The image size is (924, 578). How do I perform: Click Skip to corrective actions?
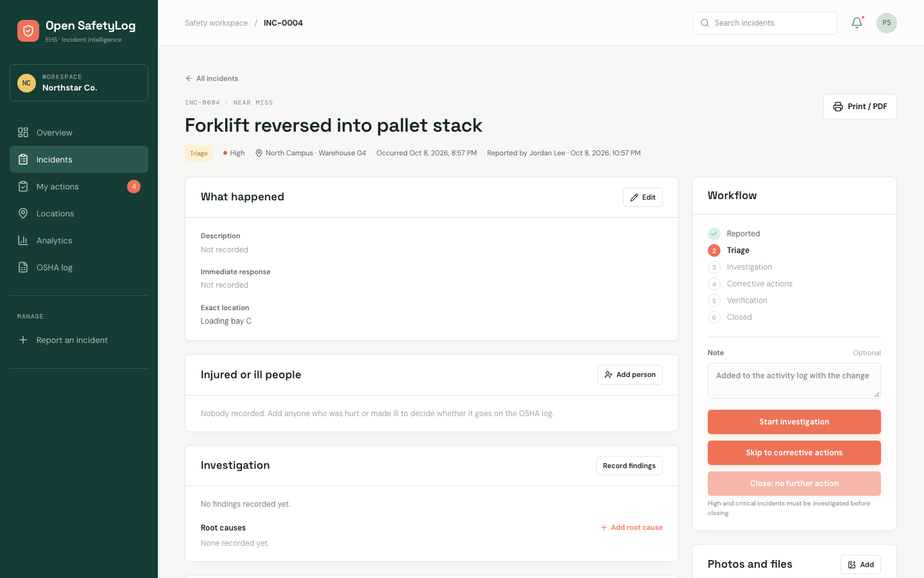pyautogui.click(x=794, y=453)
